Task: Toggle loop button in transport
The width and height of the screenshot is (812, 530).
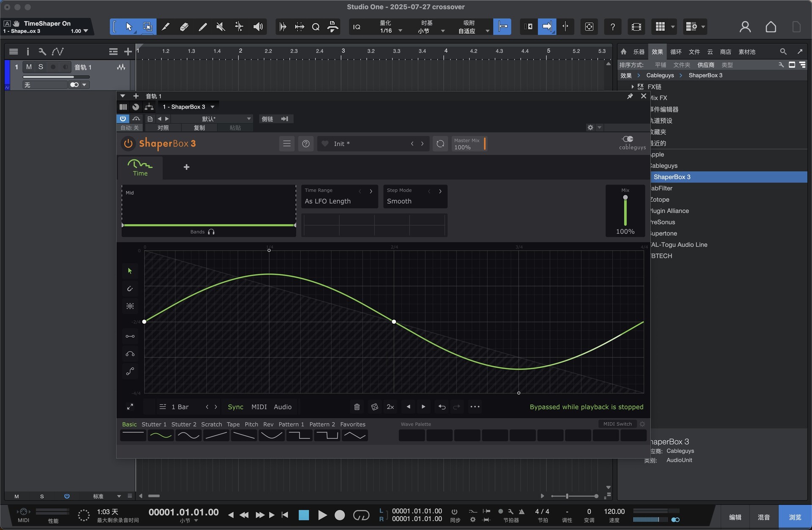Action: [361, 515]
